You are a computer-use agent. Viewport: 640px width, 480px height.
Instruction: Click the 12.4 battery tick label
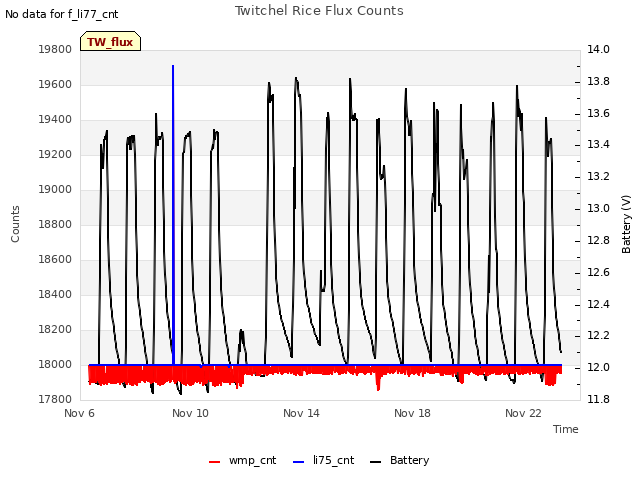pyautogui.click(x=598, y=304)
